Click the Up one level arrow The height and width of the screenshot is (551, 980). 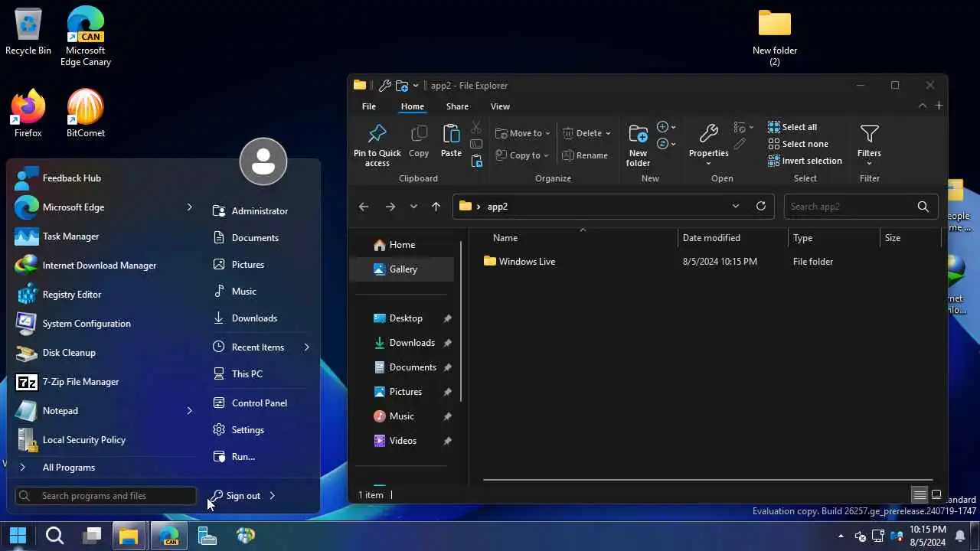point(436,207)
